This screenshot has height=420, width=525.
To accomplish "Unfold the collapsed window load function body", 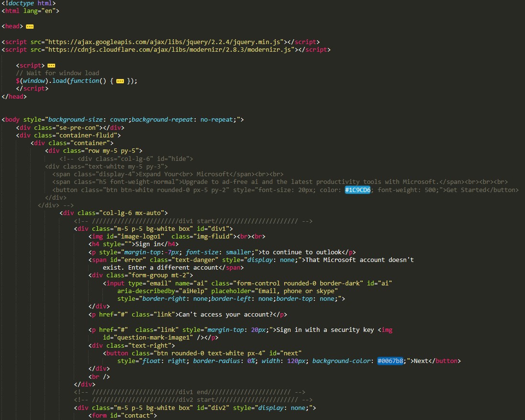I will pos(120,81).
